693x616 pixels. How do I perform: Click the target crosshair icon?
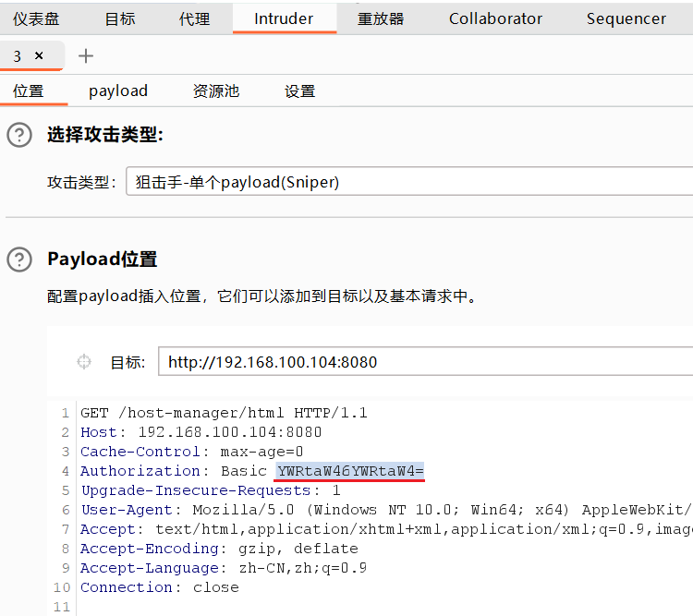tap(84, 362)
